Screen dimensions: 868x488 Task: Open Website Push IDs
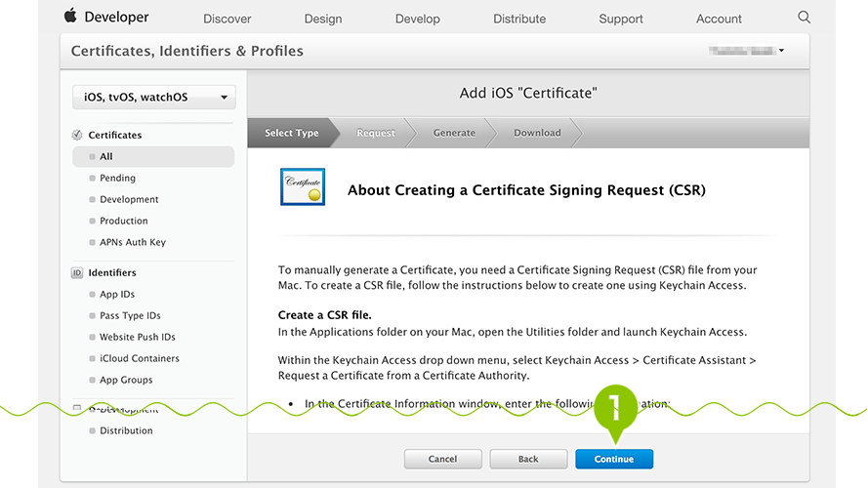click(x=138, y=337)
